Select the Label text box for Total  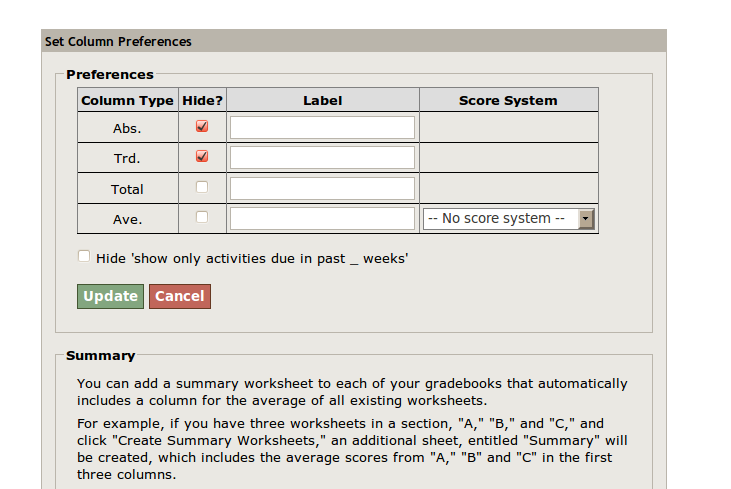(x=322, y=188)
